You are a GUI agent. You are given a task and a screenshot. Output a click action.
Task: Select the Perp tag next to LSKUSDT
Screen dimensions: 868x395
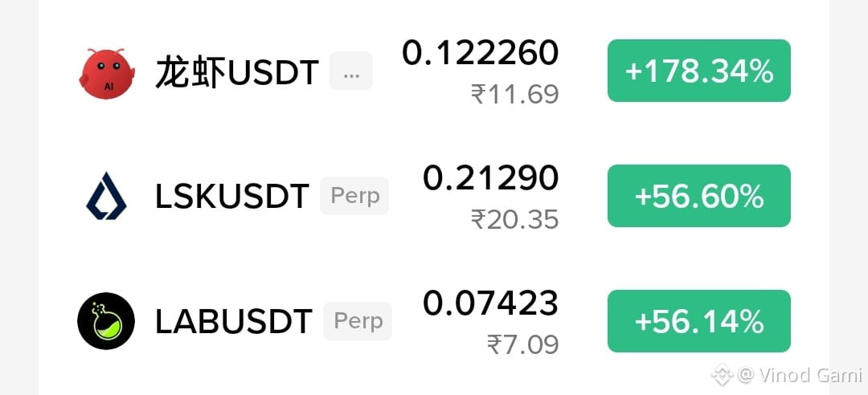[x=355, y=196]
